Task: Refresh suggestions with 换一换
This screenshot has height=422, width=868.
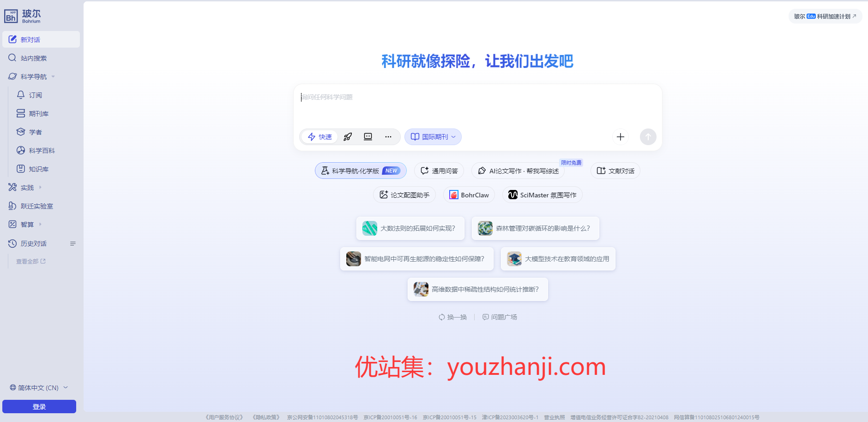Action: pos(453,317)
